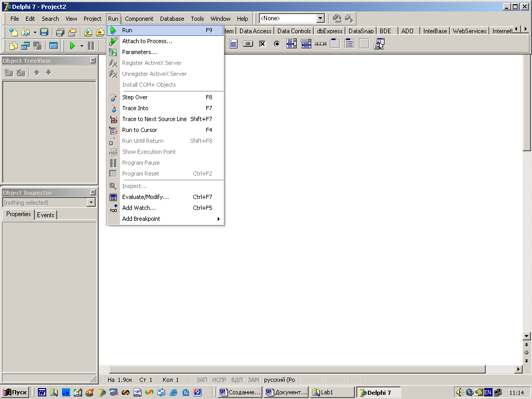Select the ListBox component in palette
The width and height of the screenshot is (532, 399).
pyautogui.click(x=291, y=44)
